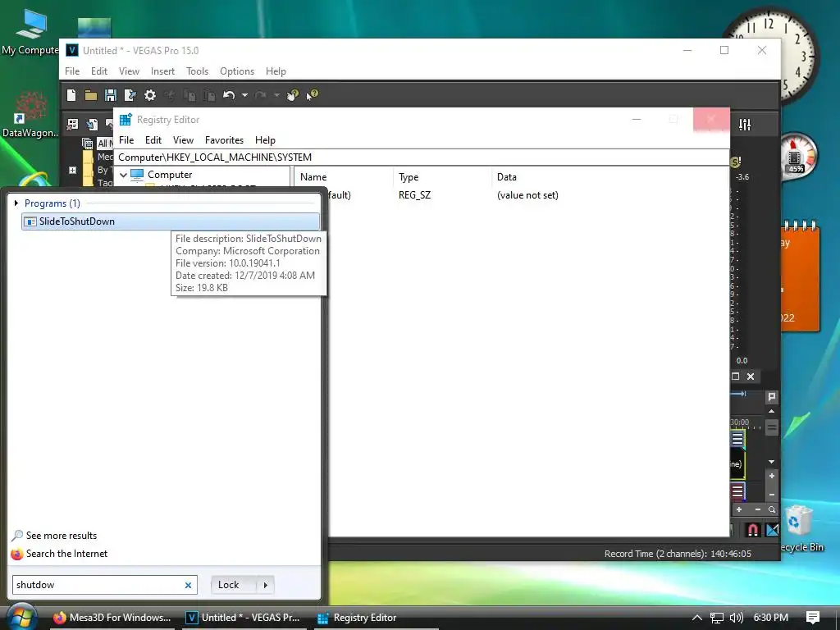The height and width of the screenshot is (630, 840).
Task: Click the Start orb button
Action: [21, 617]
